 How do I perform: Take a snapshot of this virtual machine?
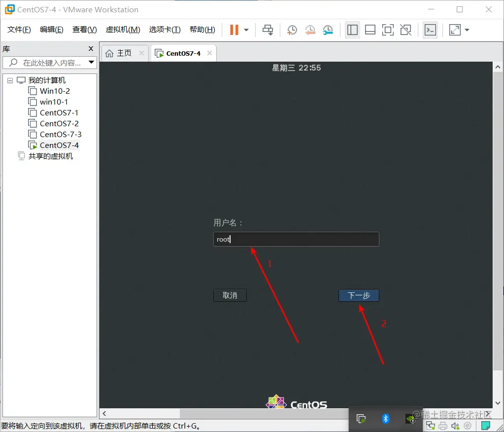pos(292,30)
